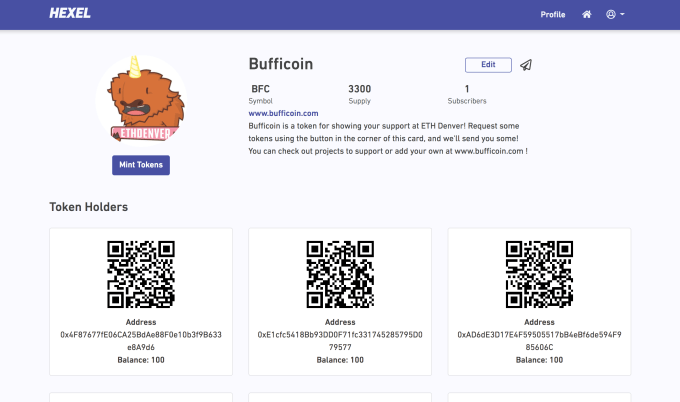Click Balance: 100 under address 0xAD6dE3D17
The height and width of the screenshot is (402, 680).
point(539,360)
